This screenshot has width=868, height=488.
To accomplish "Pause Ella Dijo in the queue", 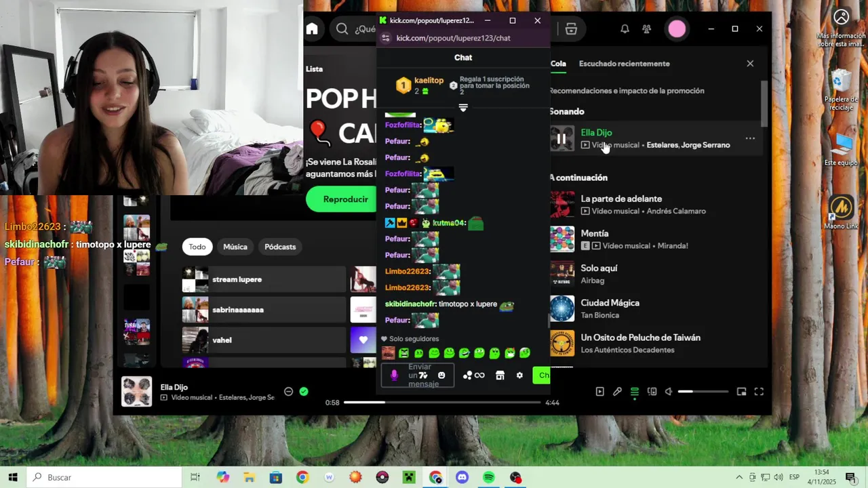I will point(561,138).
